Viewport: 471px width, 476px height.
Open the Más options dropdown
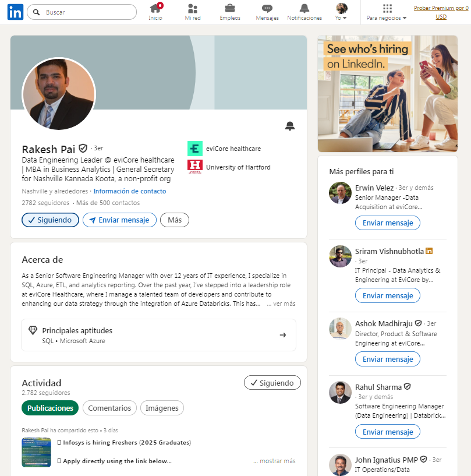pyautogui.click(x=175, y=220)
